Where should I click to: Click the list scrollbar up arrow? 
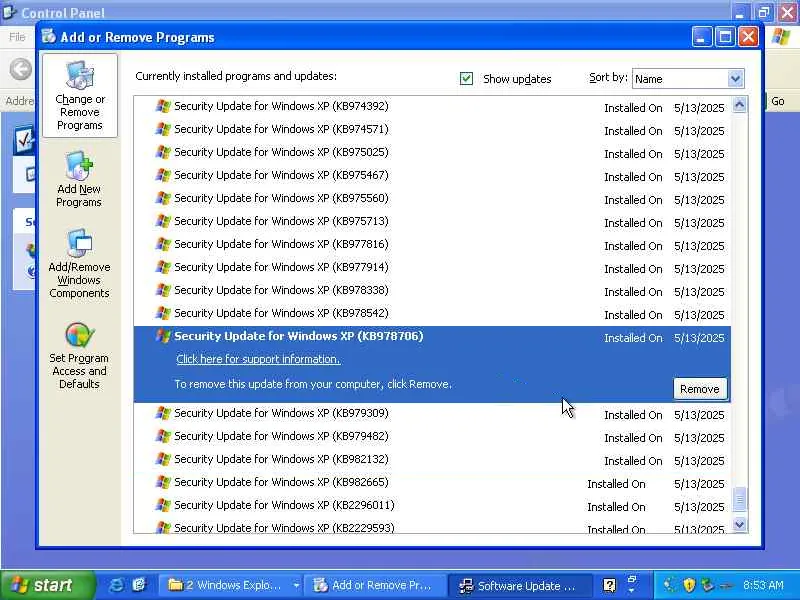click(x=739, y=105)
